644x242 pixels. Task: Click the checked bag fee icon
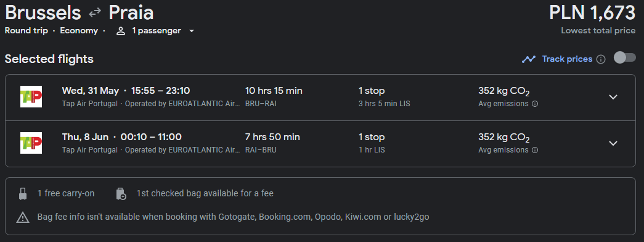pos(121,193)
